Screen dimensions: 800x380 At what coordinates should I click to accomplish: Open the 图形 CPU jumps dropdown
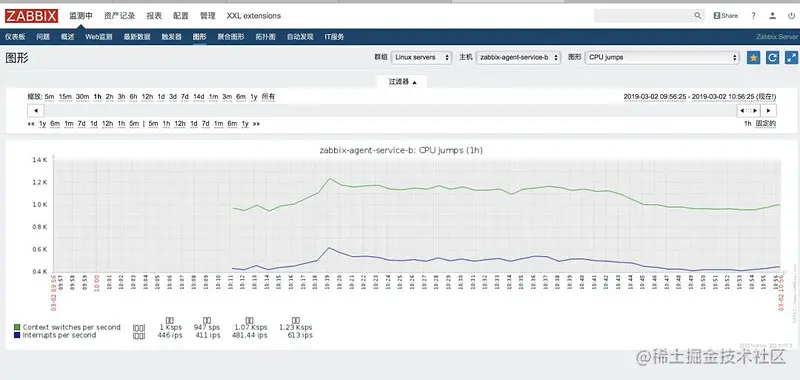pyautogui.click(x=662, y=58)
